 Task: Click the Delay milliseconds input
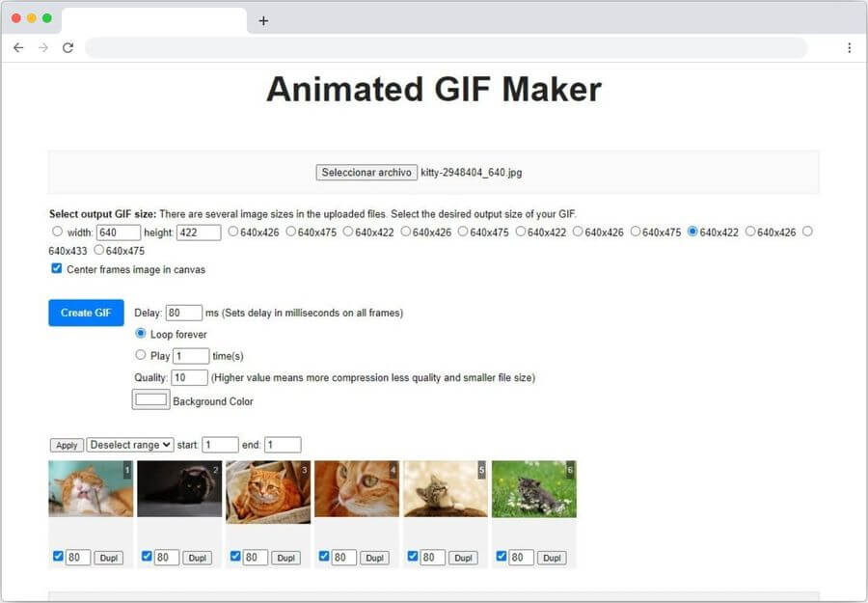pyautogui.click(x=184, y=313)
